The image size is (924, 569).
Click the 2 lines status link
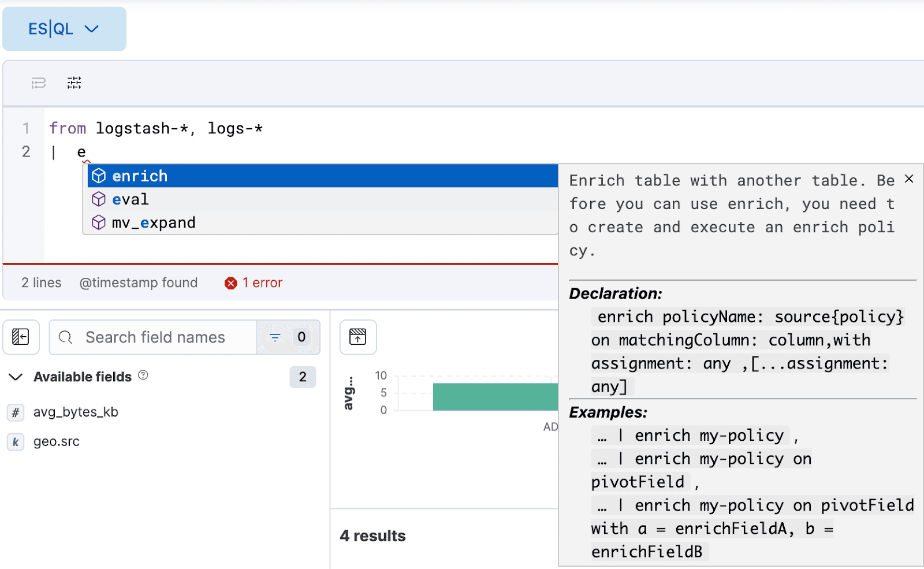(41, 282)
